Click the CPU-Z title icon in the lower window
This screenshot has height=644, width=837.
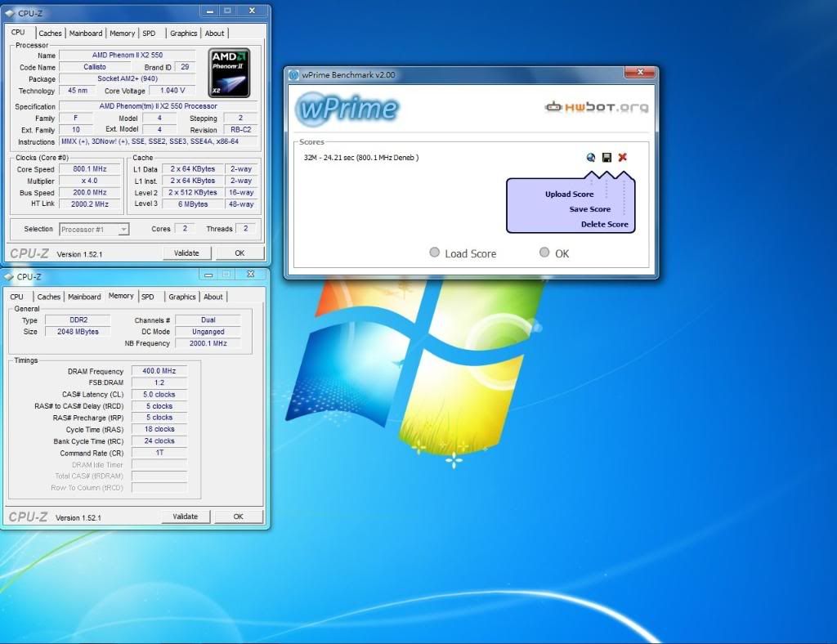8,277
